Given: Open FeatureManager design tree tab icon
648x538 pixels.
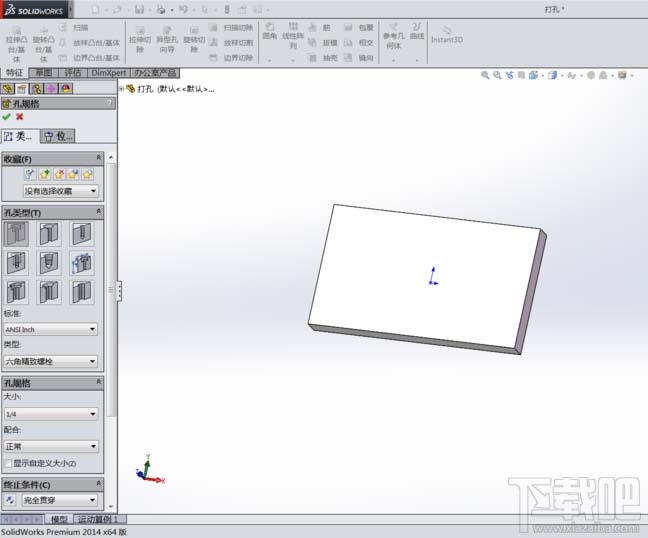Looking at the screenshot, I should point(7,88).
